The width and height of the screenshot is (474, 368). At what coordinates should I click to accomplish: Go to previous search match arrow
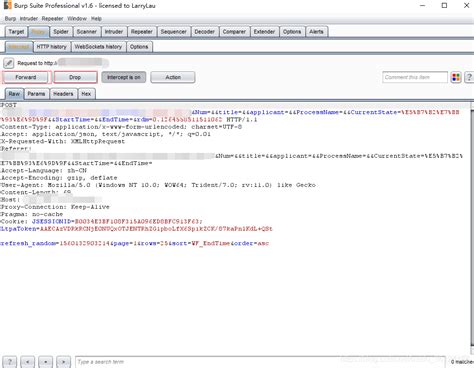coord(28,362)
